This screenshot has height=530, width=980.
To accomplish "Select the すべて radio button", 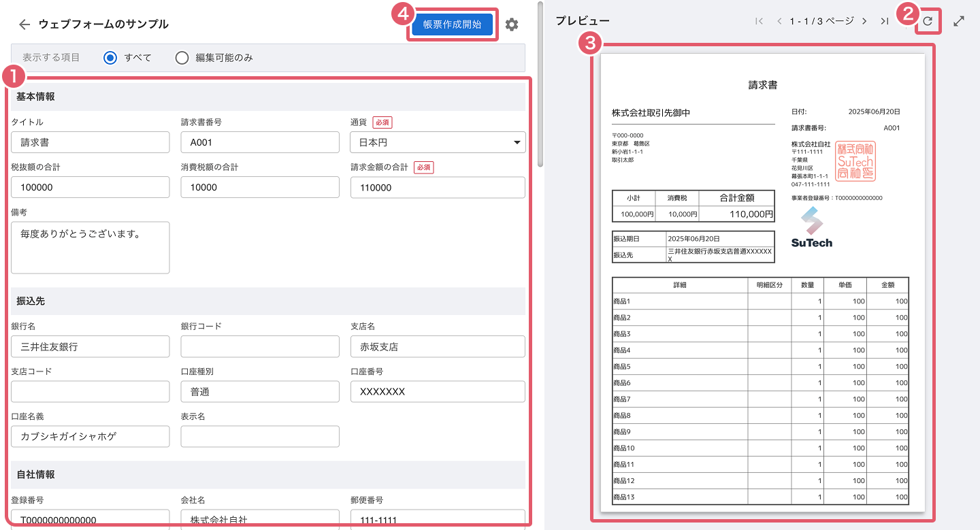I will pos(110,58).
